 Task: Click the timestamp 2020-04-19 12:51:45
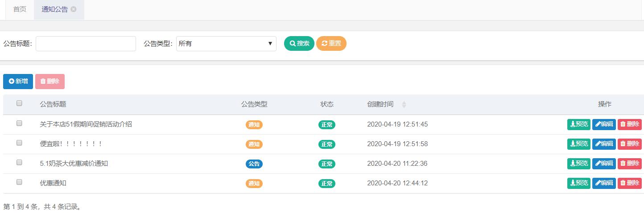397,124
